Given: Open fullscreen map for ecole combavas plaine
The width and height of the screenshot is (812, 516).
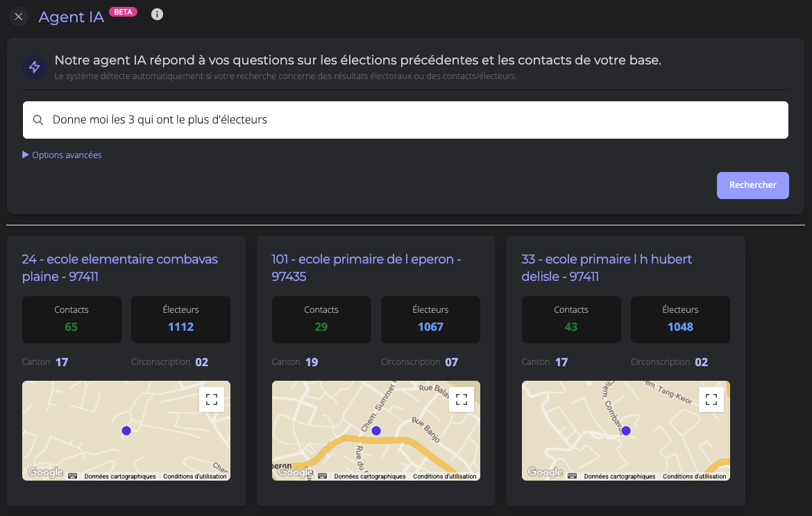Looking at the screenshot, I should click(x=212, y=399).
